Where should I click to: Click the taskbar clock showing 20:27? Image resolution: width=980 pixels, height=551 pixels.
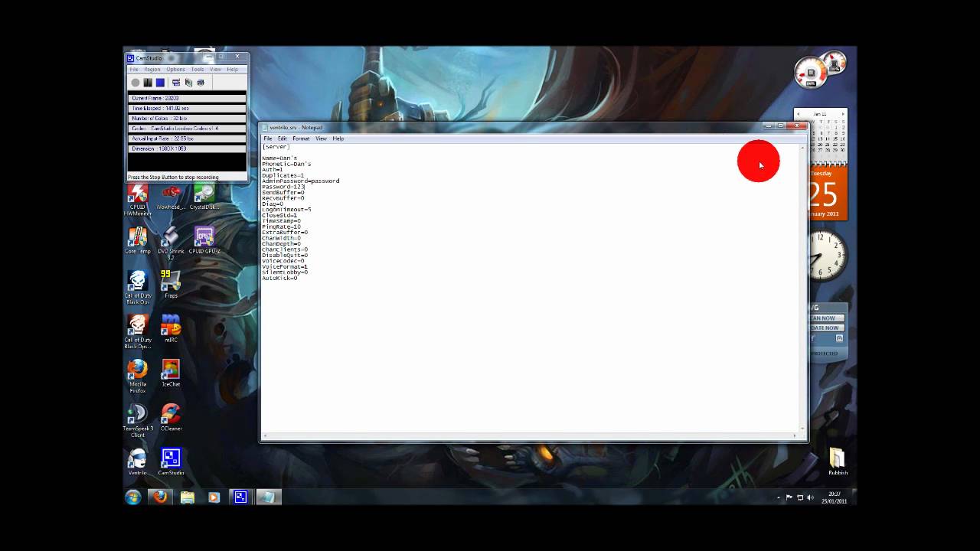pyautogui.click(x=835, y=497)
